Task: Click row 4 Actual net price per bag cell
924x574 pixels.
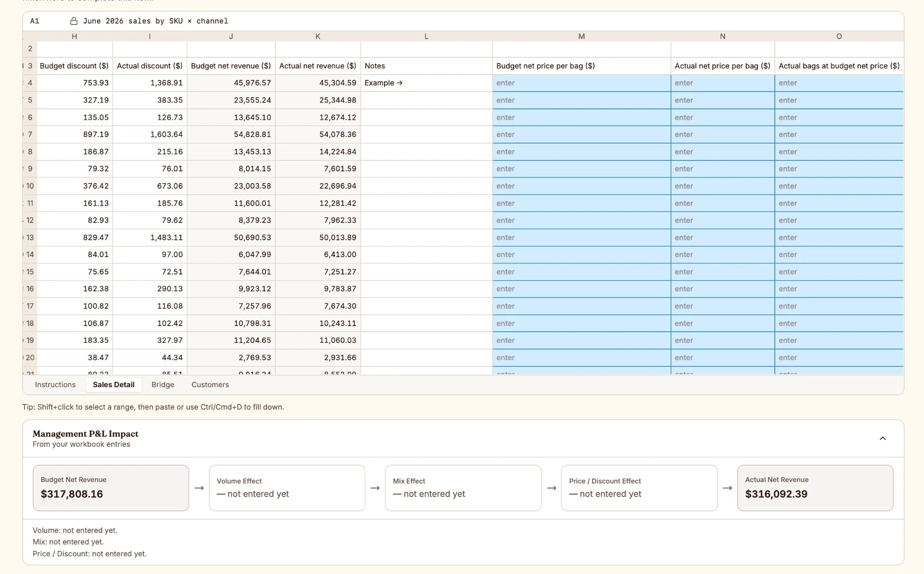Action: (x=722, y=83)
